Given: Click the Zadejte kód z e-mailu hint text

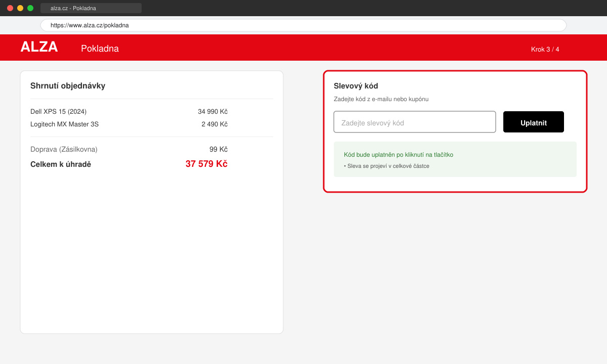Looking at the screenshot, I should click(x=381, y=99).
